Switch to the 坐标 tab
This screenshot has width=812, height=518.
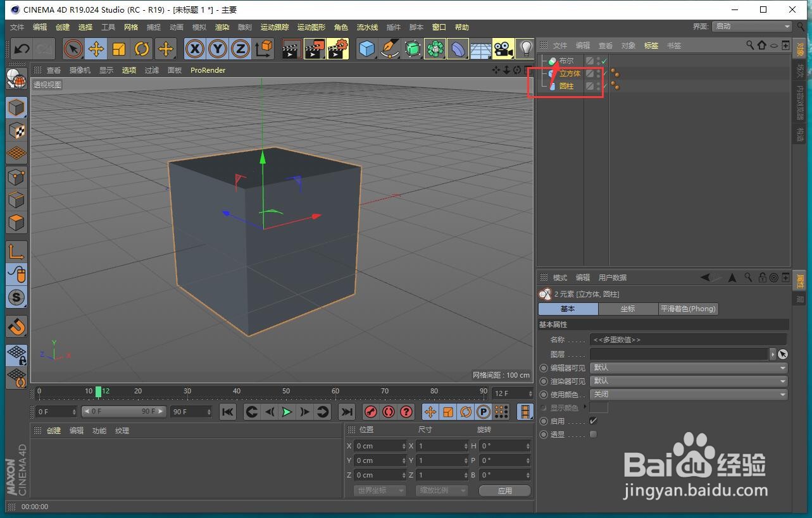[628, 309]
